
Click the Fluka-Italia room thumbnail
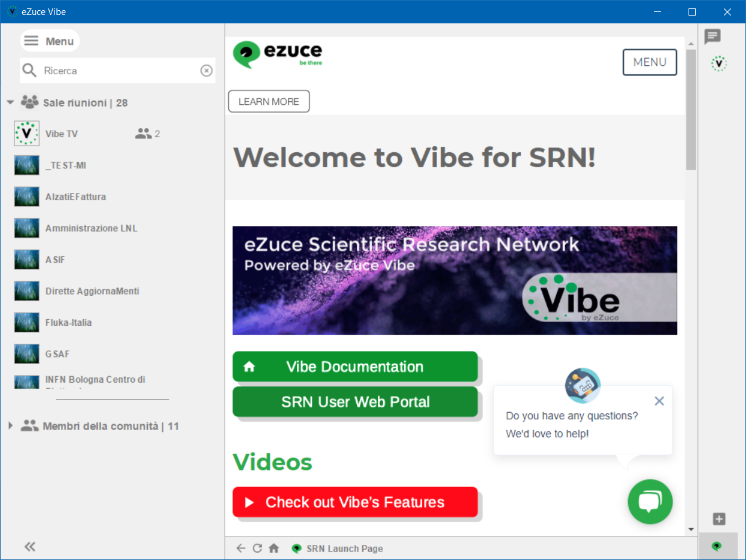click(x=26, y=322)
